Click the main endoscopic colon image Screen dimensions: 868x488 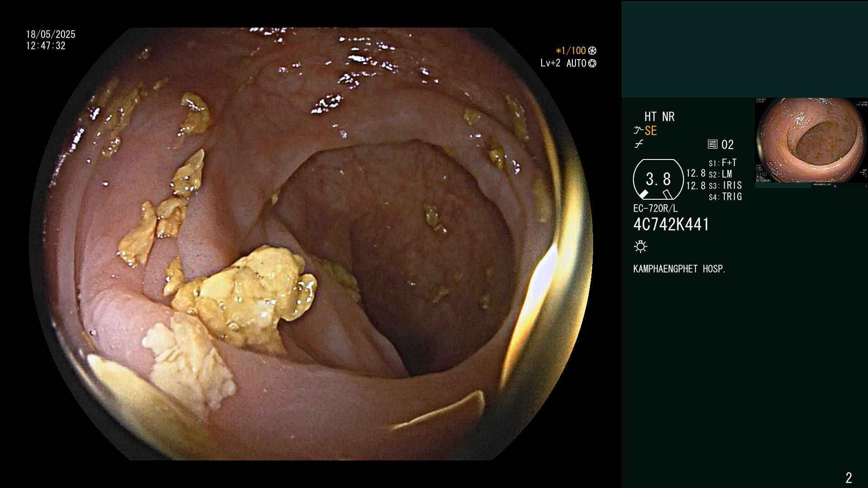tap(311, 244)
